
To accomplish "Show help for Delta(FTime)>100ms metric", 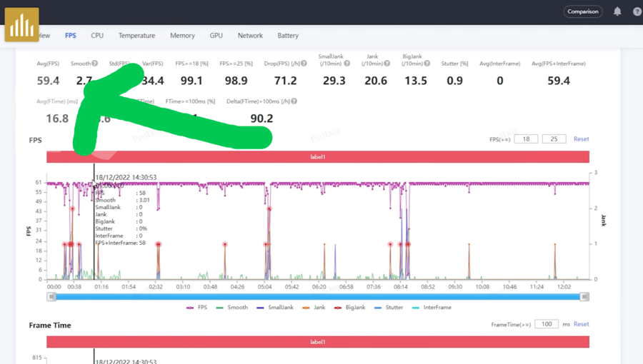I will click(x=294, y=101).
